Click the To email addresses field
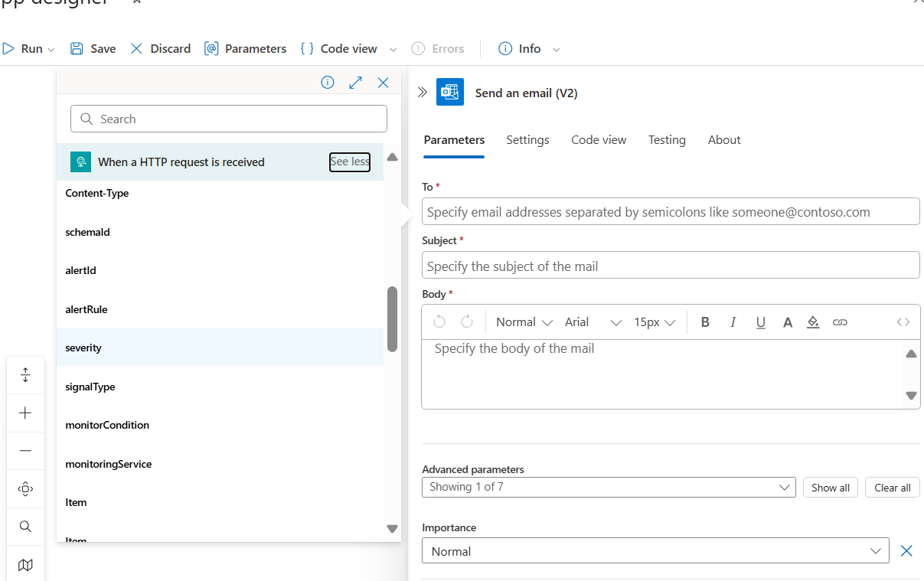The height and width of the screenshot is (581, 924). 671,211
